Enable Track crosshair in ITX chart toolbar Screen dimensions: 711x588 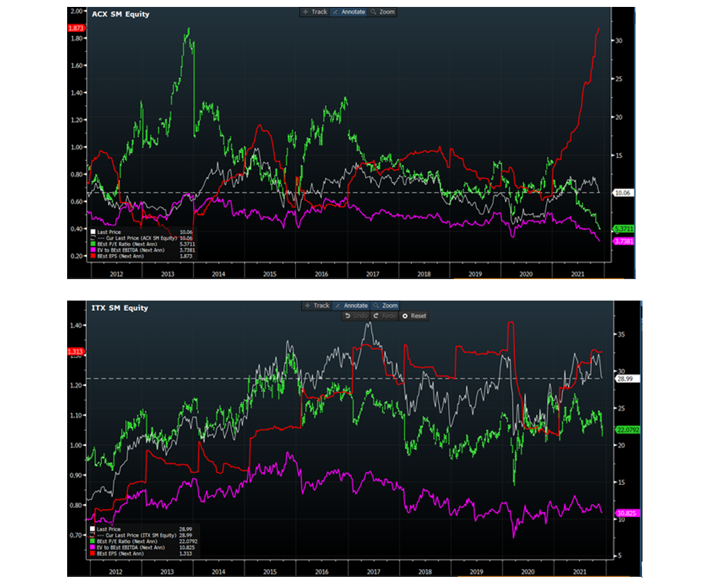pos(316,305)
